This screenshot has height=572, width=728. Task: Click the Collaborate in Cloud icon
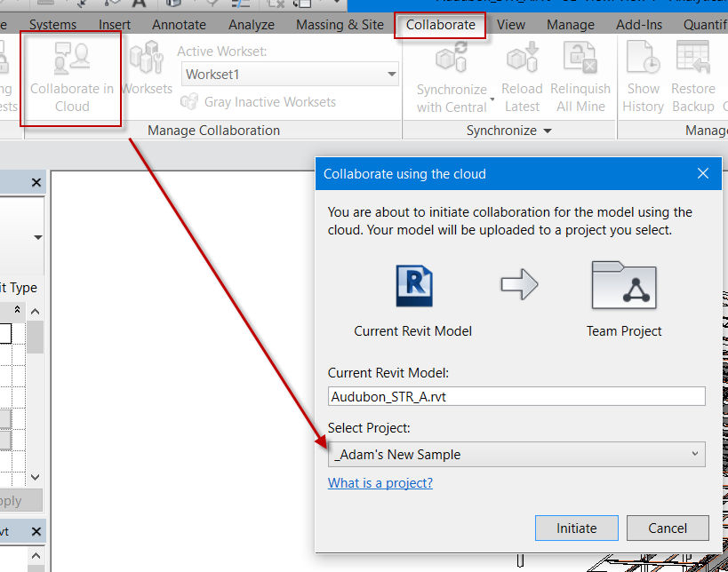point(71,59)
